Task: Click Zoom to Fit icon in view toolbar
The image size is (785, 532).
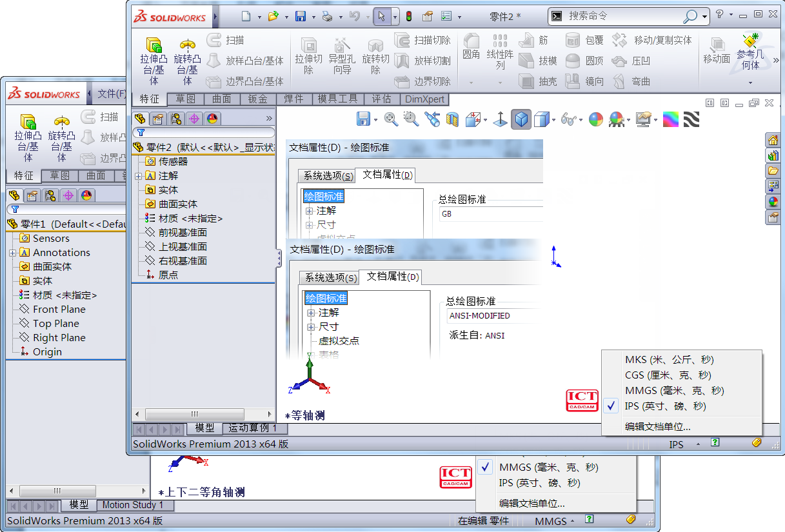Action: point(391,119)
